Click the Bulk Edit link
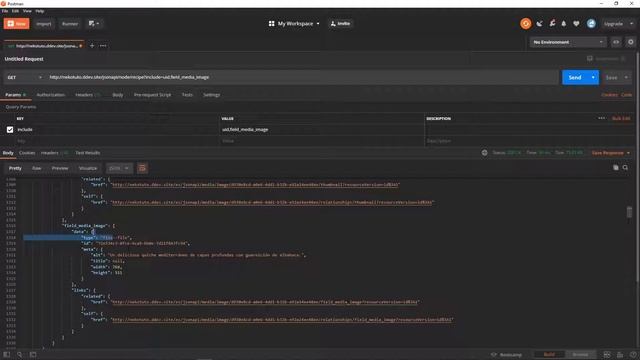Viewport: 640px width, 360px height. pyautogui.click(x=621, y=118)
